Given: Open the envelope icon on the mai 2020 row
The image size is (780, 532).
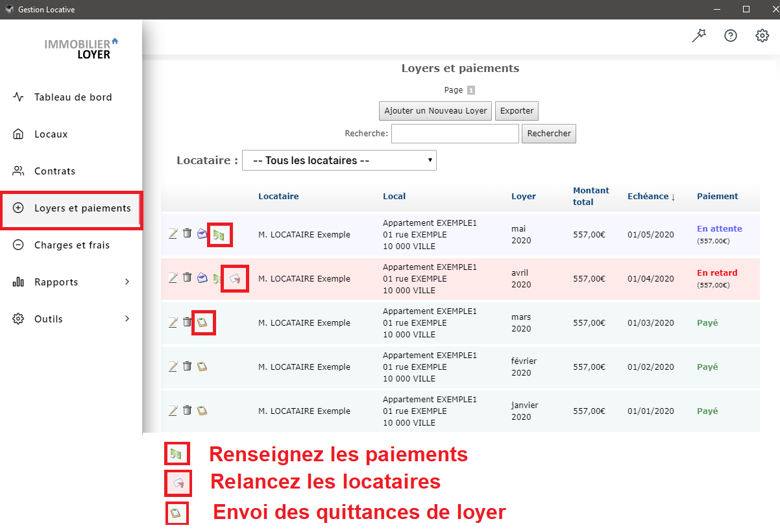Looking at the screenshot, I should pos(202,234).
